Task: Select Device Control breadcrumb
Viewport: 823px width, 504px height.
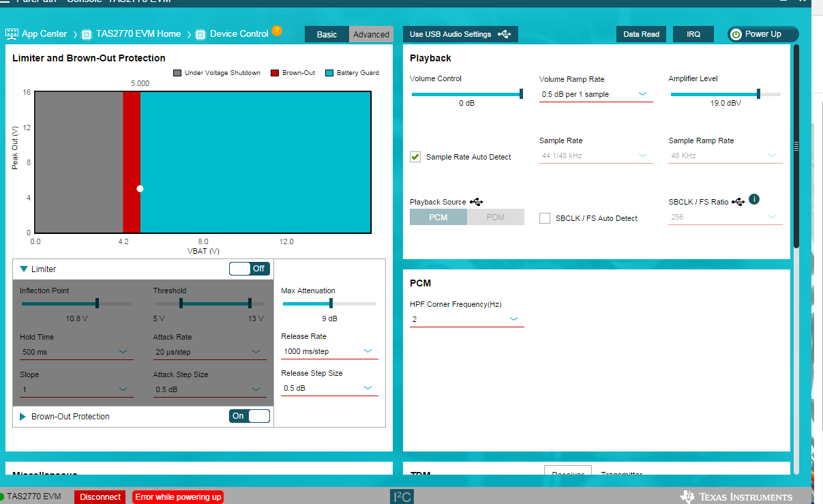Action: [239, 34]
